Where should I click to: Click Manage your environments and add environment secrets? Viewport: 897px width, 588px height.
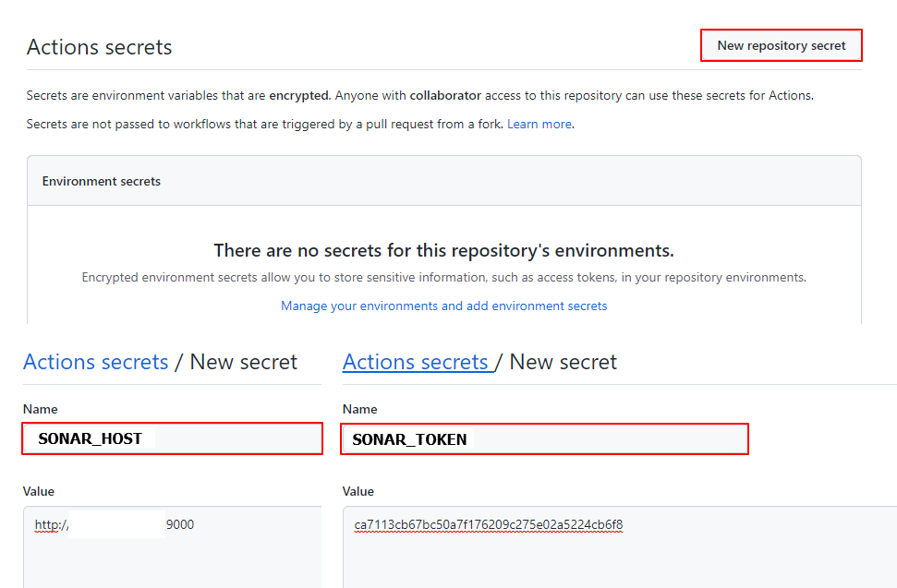click(443, 306)
